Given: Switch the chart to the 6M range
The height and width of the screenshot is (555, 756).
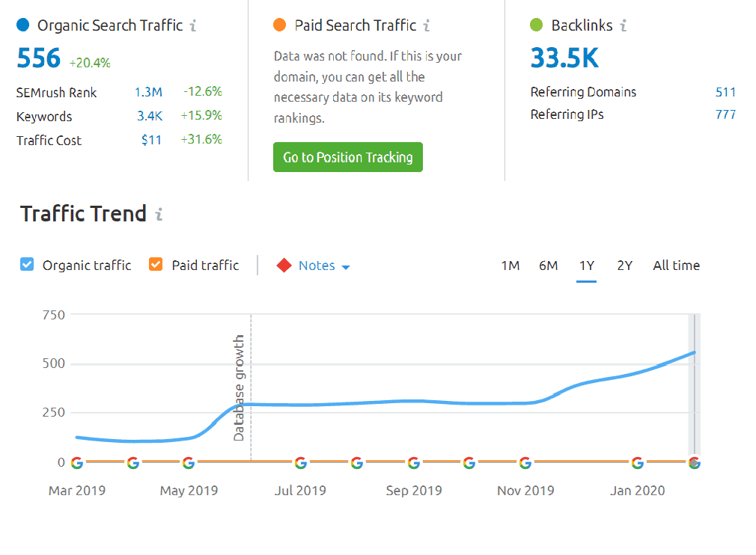Looking at the screenshot, I should point(548,266).
